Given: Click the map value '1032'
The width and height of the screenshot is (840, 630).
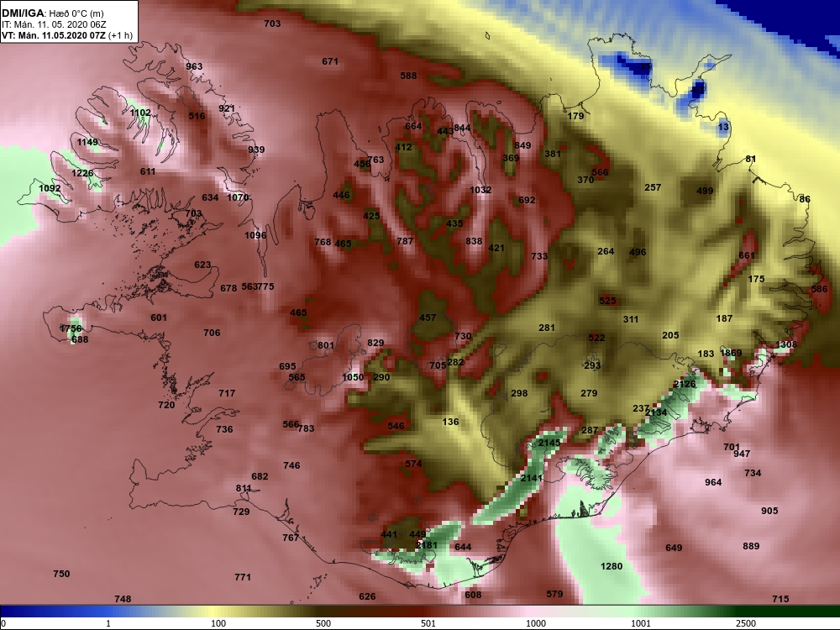Looking at the screenshot, I should tap(480, 190).
